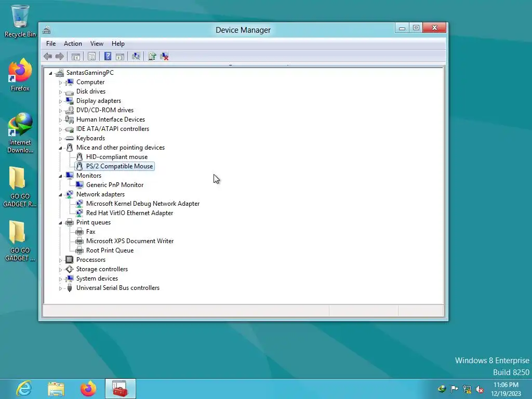Viewport: 532px width, 399px height.
Task: Click the Device Manager title bar icon
Action: tap(47, 30)
